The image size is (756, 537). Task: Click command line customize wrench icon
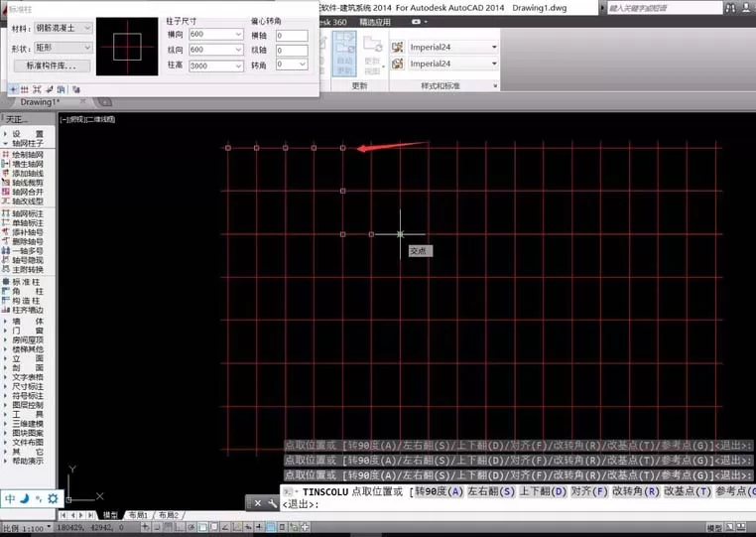click(272, 503)
